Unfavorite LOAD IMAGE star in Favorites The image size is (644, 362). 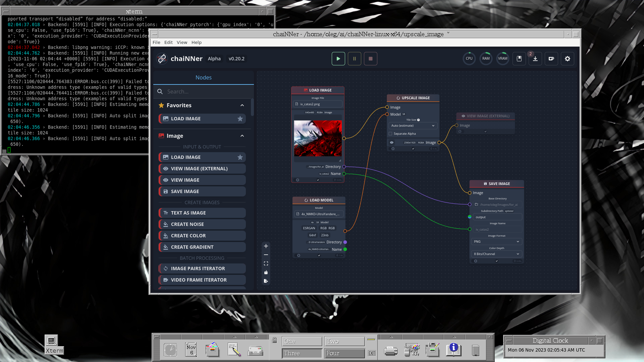[x=240, y=119]
